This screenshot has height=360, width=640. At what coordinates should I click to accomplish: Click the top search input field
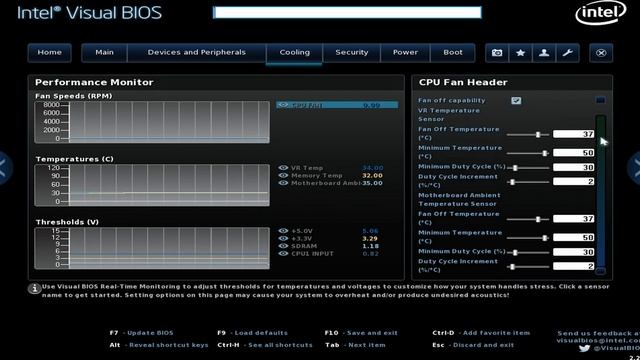347,12
